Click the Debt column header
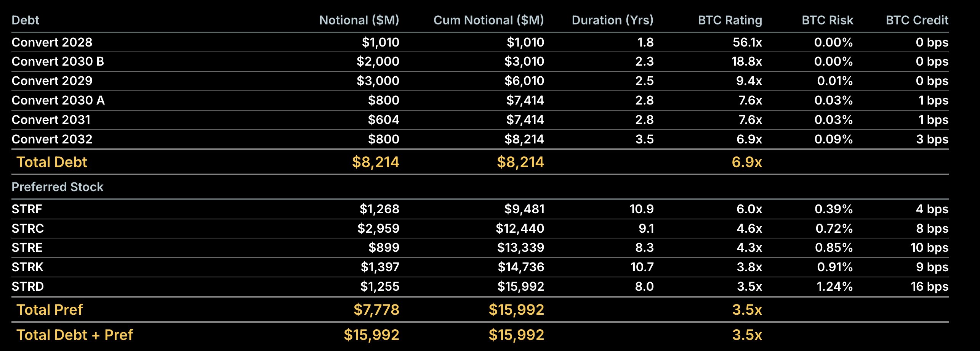The image size is (980, 351). [26, 20]
